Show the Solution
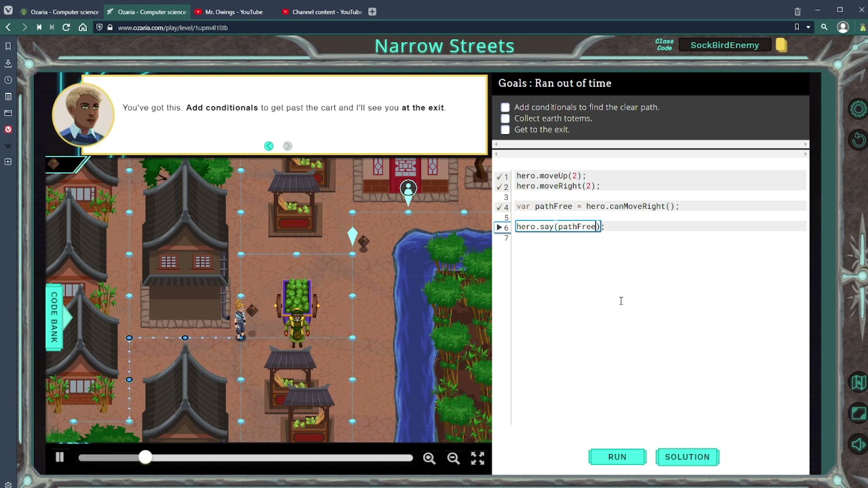 pos(687,457)
